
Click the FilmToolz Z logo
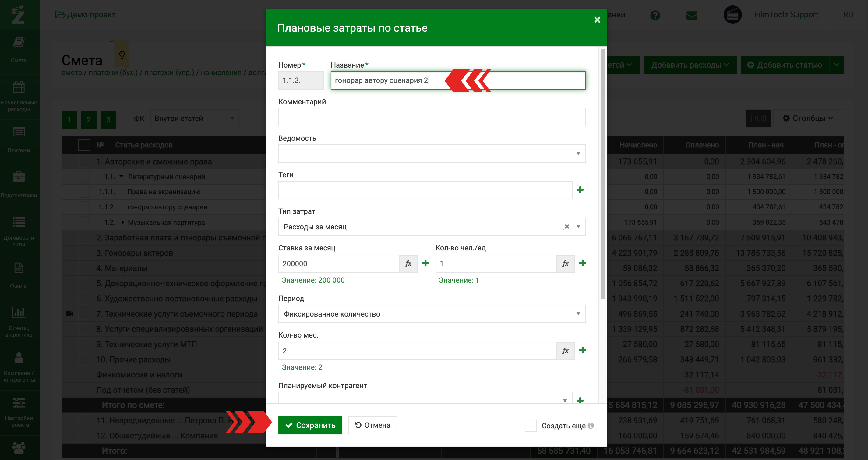click(x=18, y=15)
